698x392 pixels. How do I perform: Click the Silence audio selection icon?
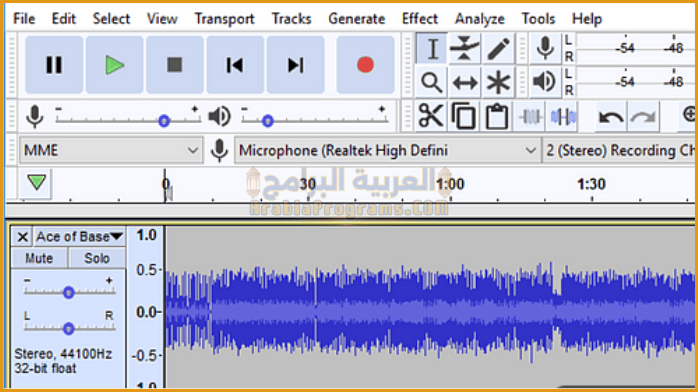coord(563,117)
